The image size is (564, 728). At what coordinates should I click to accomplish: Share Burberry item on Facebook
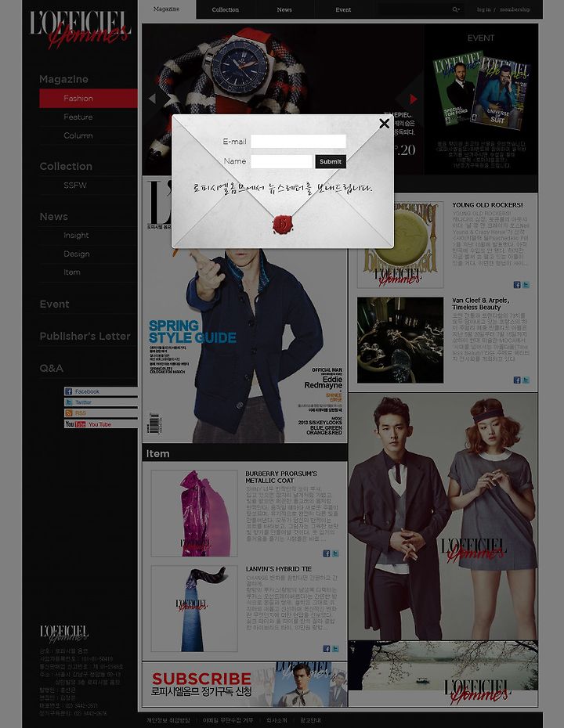tap(327, 553)
